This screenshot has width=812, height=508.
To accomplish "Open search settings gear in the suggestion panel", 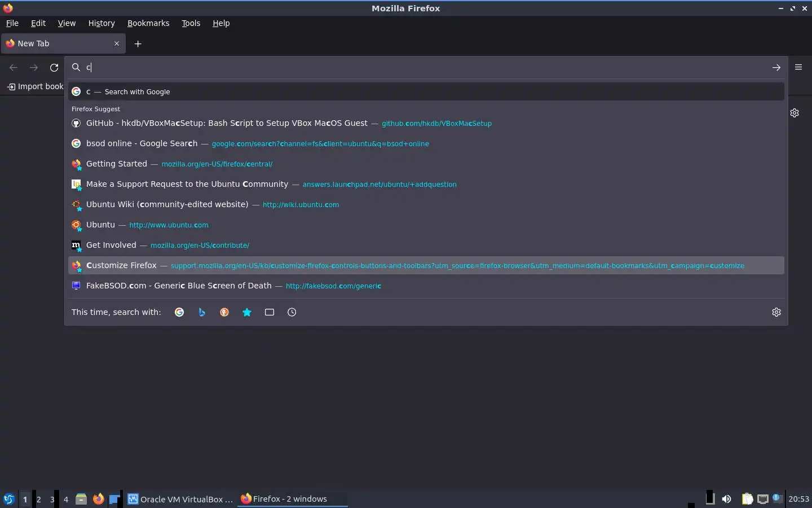I will point(776,312).
